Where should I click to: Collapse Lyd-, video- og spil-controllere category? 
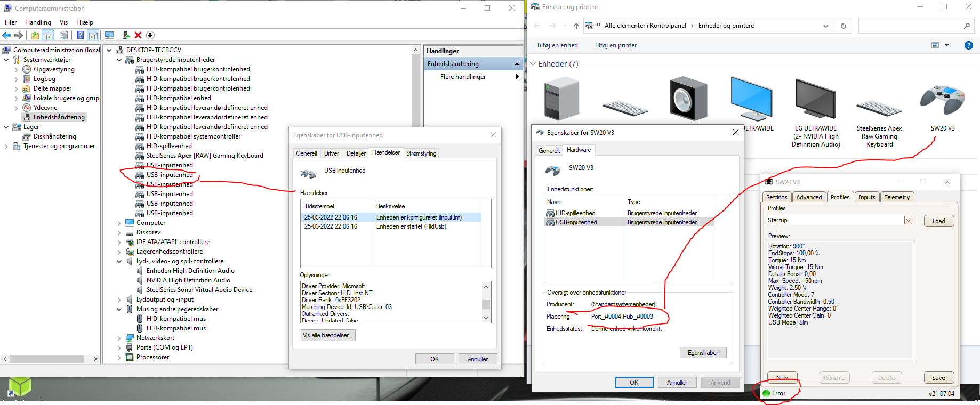(119, 261)
